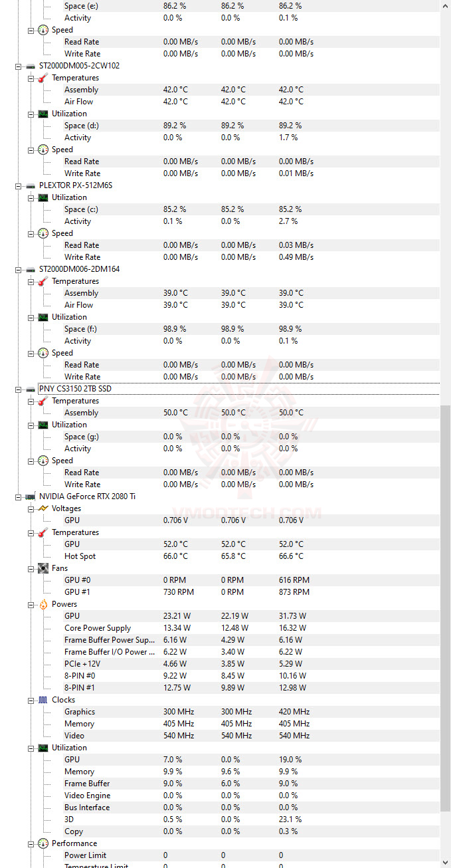
Task: Click the PLEXTOR PX-512M6S drive icon
Action: coord(30,185)
